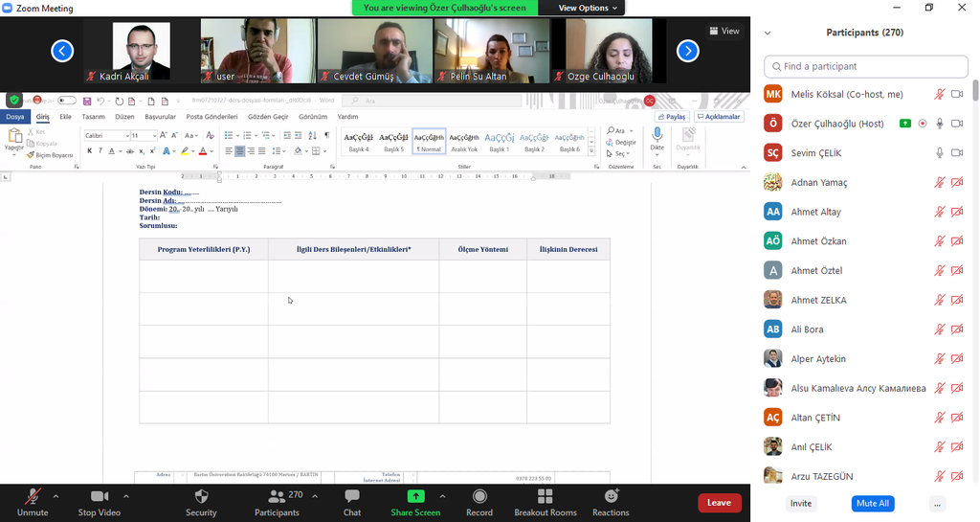Click Share Screen in Zoom toolbar
The image size is (980, 522).
[415, 503]
